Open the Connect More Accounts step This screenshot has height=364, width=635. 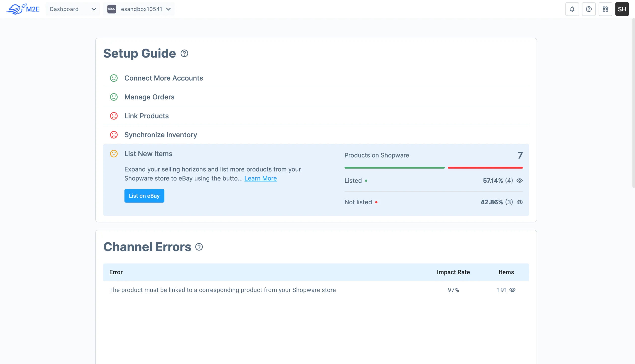coord(163,78)
